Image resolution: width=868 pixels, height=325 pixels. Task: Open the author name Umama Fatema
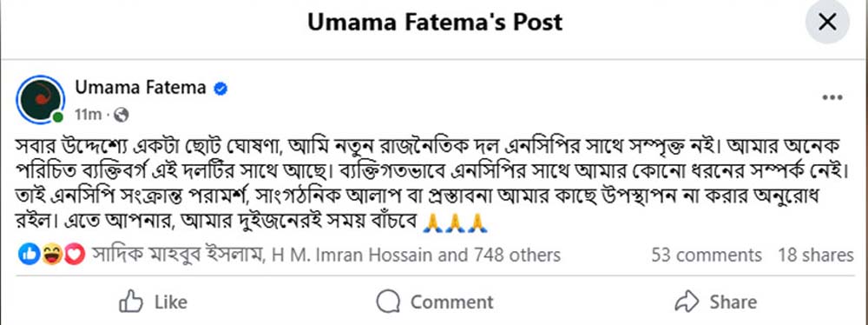[x=141, y=88]
